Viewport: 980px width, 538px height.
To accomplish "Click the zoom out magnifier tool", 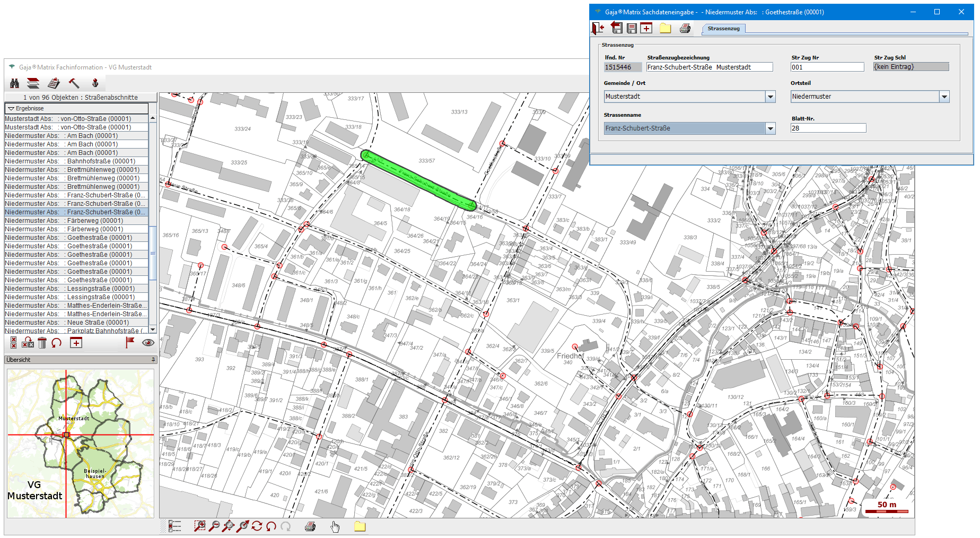I will click(214, 526).
